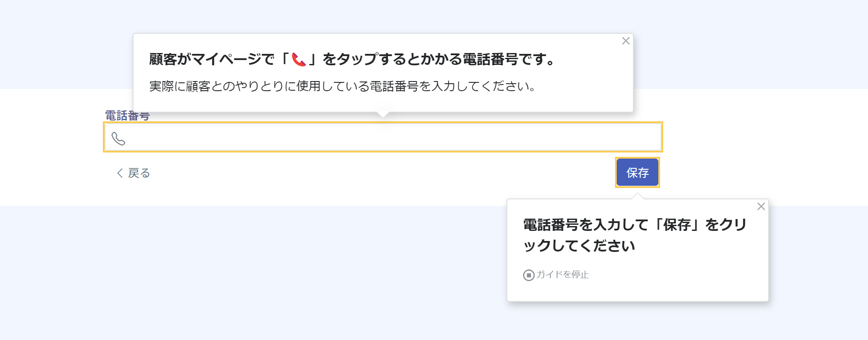Click the circular stop icon in the guide

pyautogui.click(x=528, y=275)
